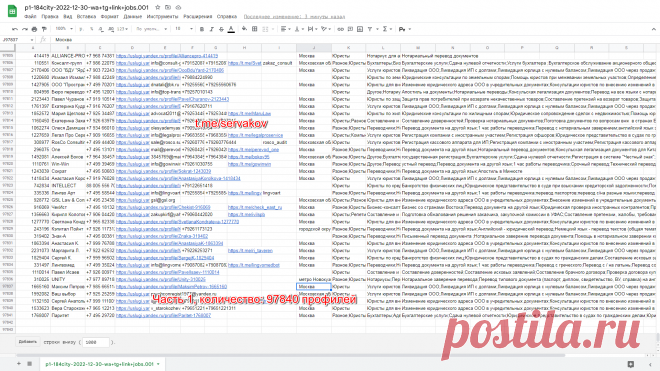This screenshot has width=660, height=371.
Task: Click the Добавить rows button
Action: click(x=28, y=342)
